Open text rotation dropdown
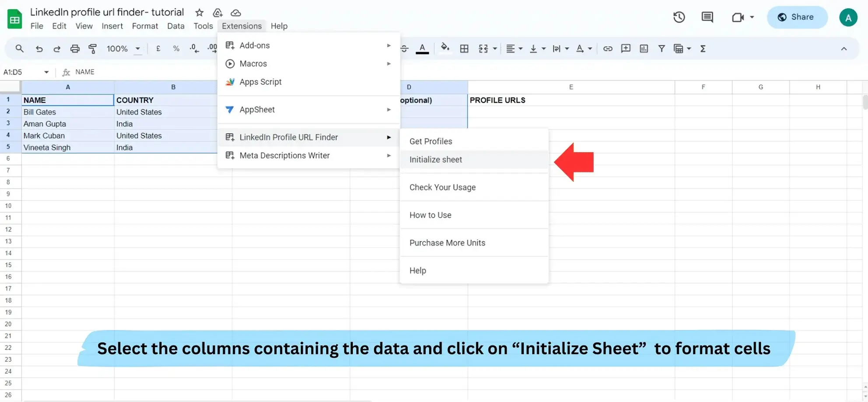Viewport: 868px width, 402px height. pyautogui.click(x=584, y=49)
